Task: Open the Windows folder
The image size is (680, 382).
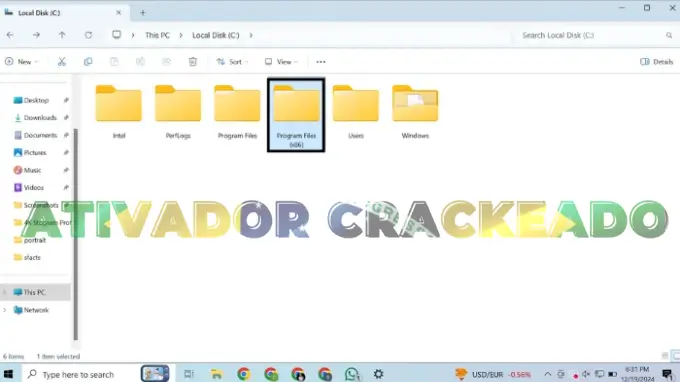Action: [415, 112]
